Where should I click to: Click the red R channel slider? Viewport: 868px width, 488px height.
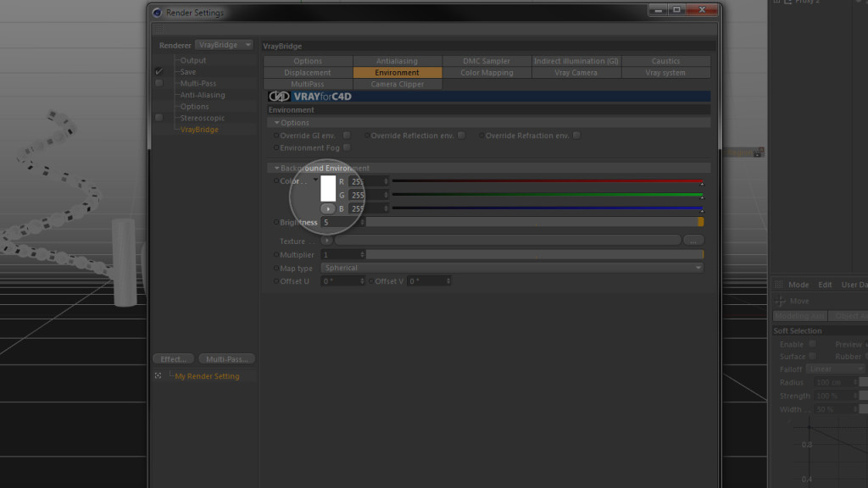tap(548, 181)
